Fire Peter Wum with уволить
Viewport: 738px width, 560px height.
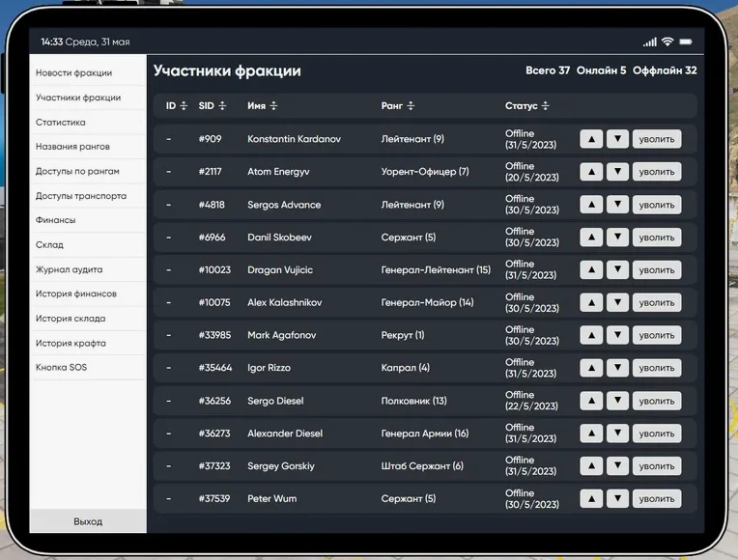(657, 498)
